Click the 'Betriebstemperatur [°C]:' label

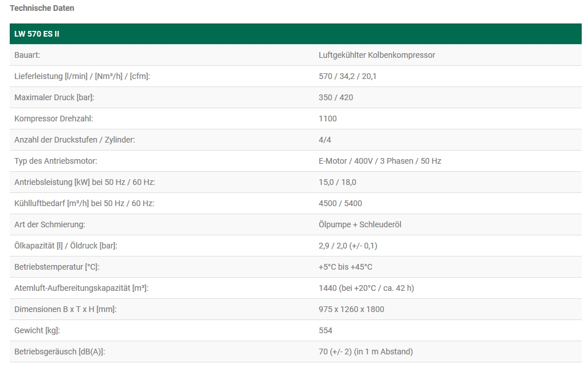coord(57,267)
